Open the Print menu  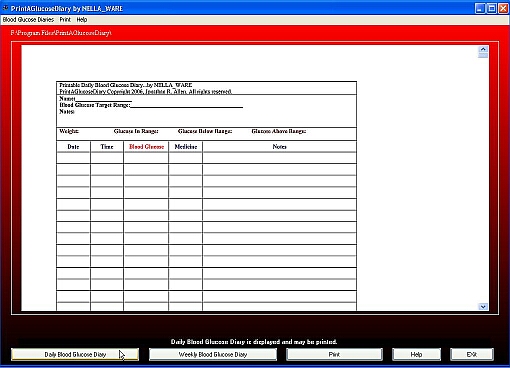pyautogui.click(x=65, y=20)
